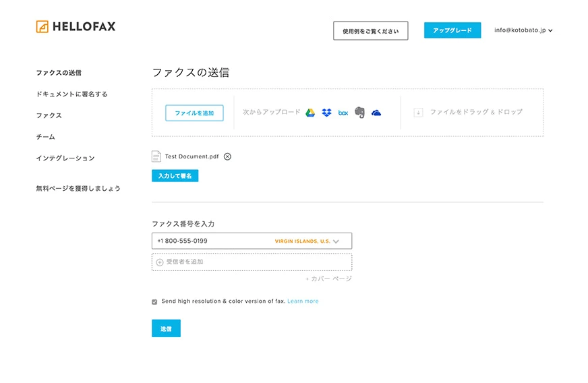
Task: Select the Evernote elephant icon
Action: tap(359, 113)
